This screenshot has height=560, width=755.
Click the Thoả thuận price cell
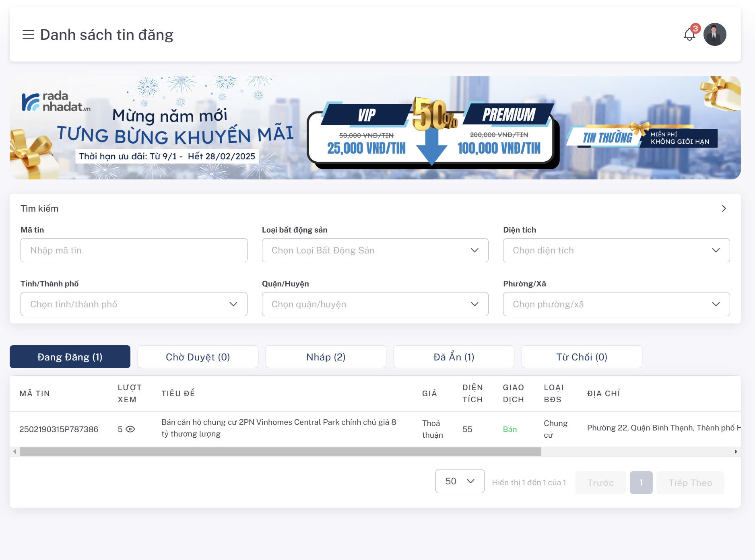(433, 429)
